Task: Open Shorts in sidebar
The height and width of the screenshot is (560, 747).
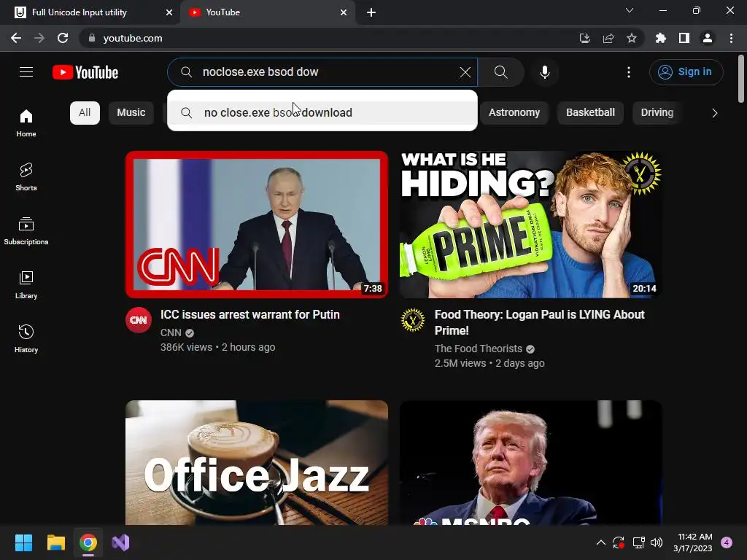Action: (26, 176)
